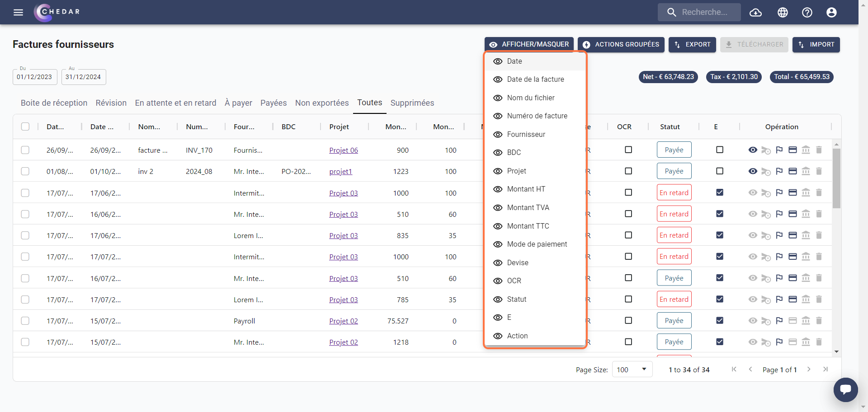Toggle E checkbox in 2024_08 row

point(720,171)
